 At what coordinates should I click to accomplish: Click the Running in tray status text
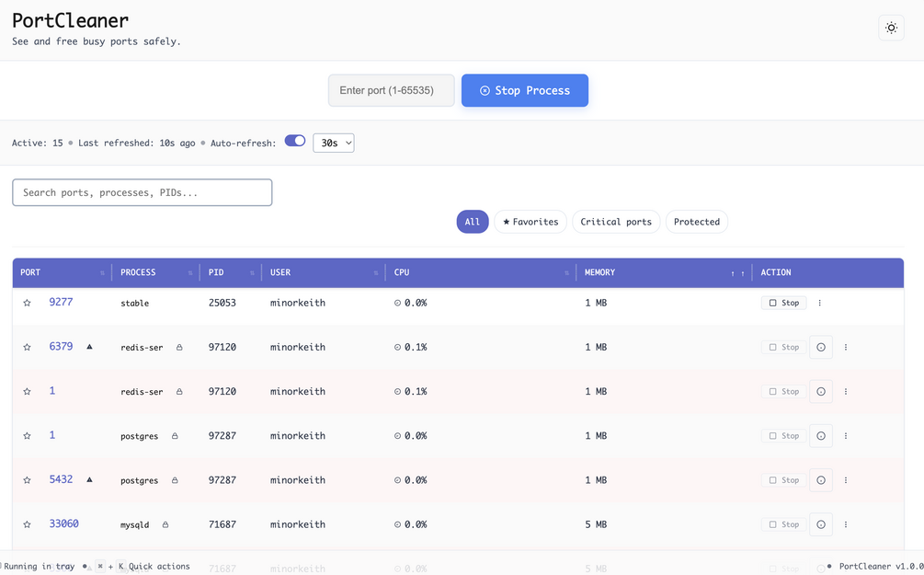click(40, 566)
